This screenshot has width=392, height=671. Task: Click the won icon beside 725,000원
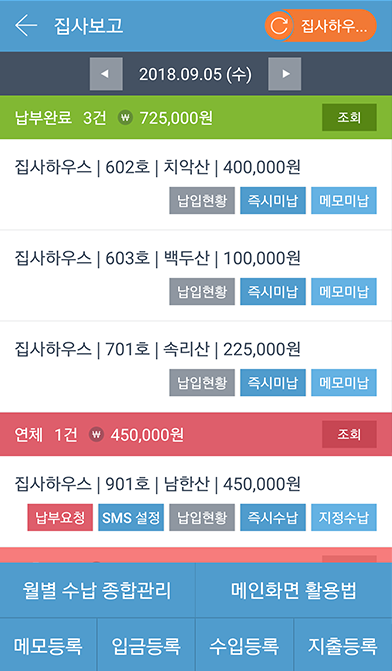pos(125,117)
